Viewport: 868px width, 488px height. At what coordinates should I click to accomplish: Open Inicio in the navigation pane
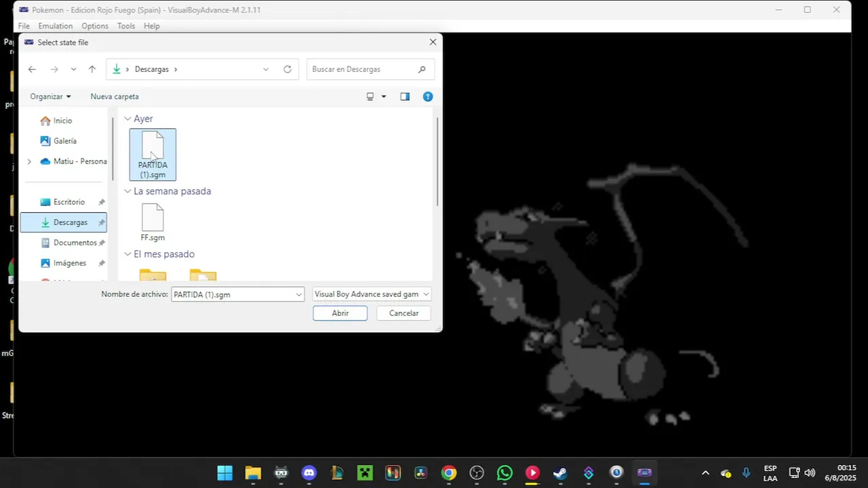click(63, 121)
